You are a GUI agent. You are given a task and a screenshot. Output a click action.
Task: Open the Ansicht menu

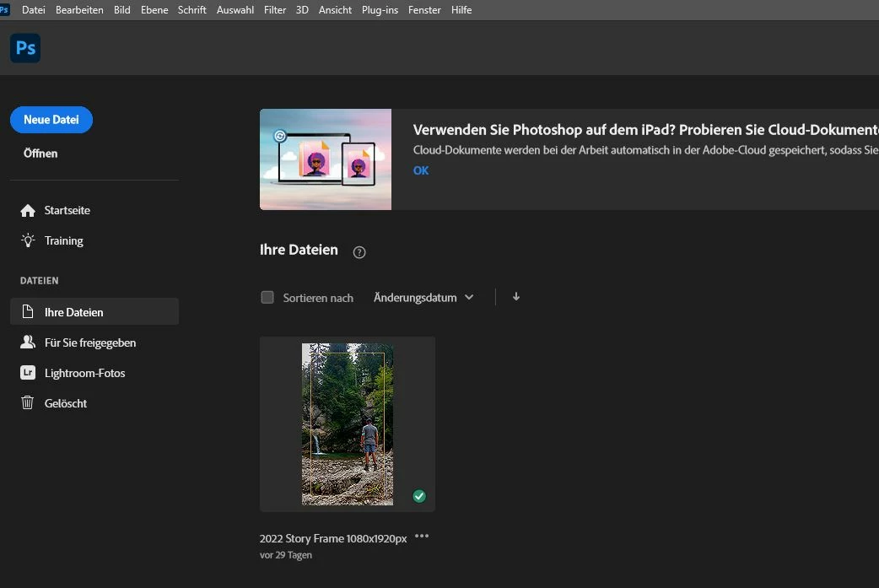tap(335, 10)
